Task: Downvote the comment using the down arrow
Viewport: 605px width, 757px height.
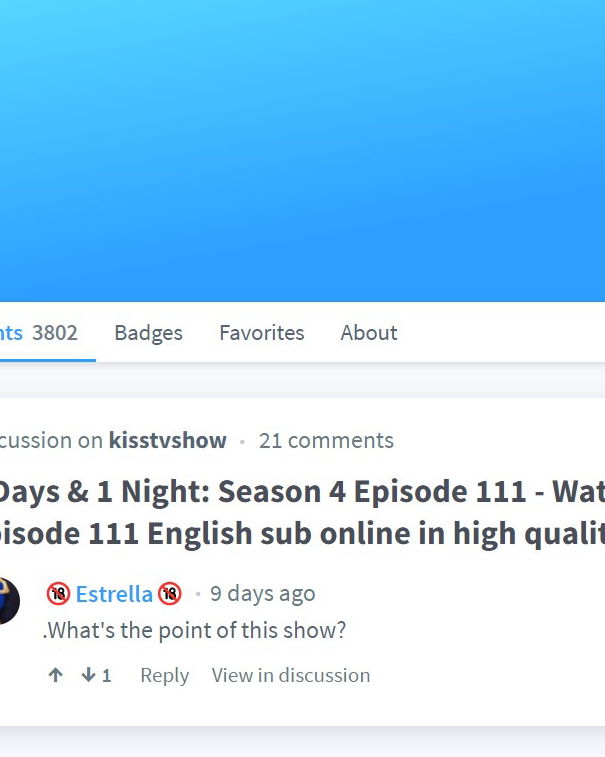Action: pos(88,675)
